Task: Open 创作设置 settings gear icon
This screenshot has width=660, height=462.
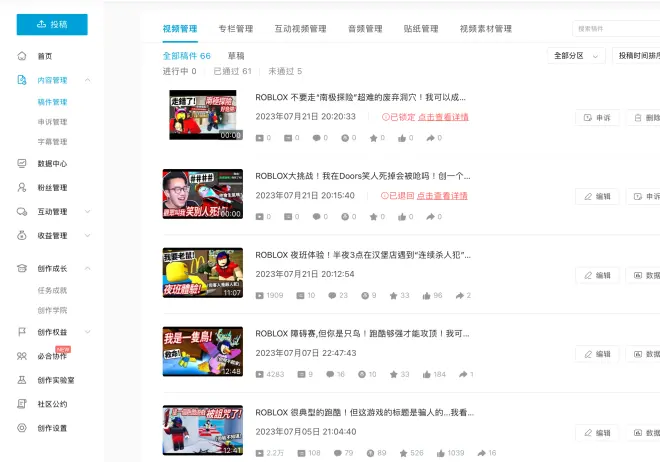Action: click(x=22, y=428)
